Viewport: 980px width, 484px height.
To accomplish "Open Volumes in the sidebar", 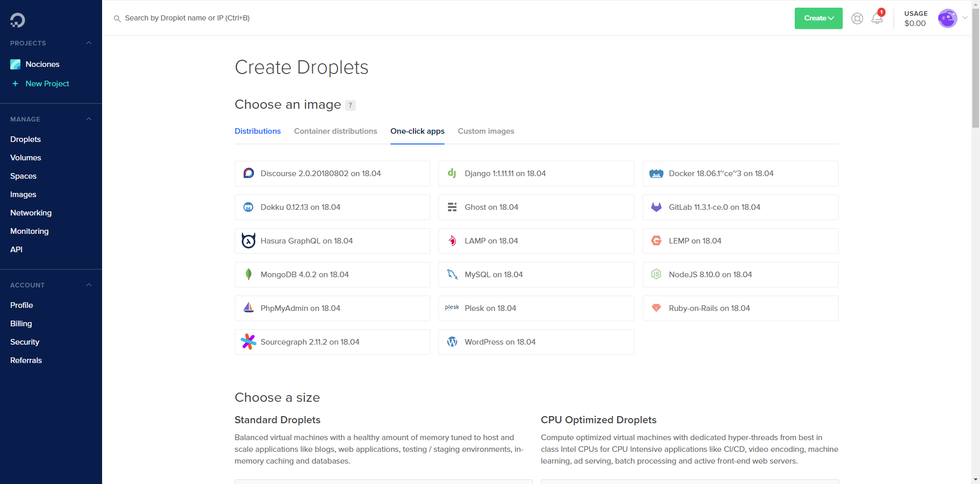I will point(26,158).
